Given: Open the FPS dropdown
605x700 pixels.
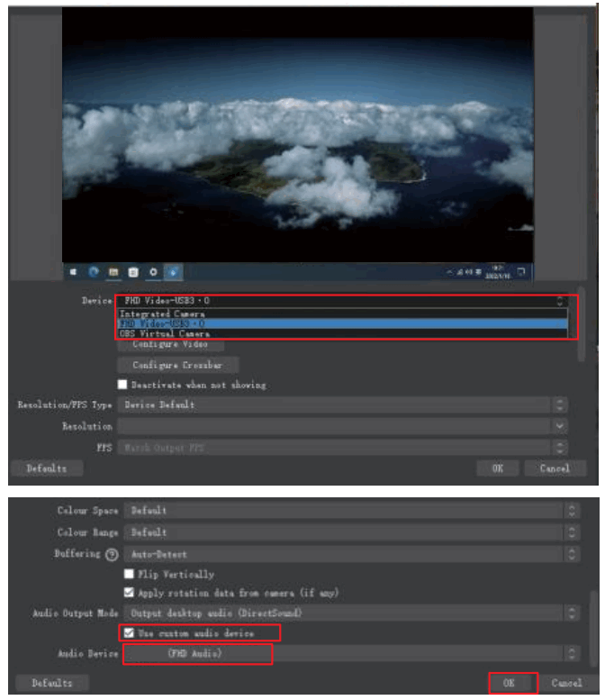Looking at the screenshot, I should point(342,448).
